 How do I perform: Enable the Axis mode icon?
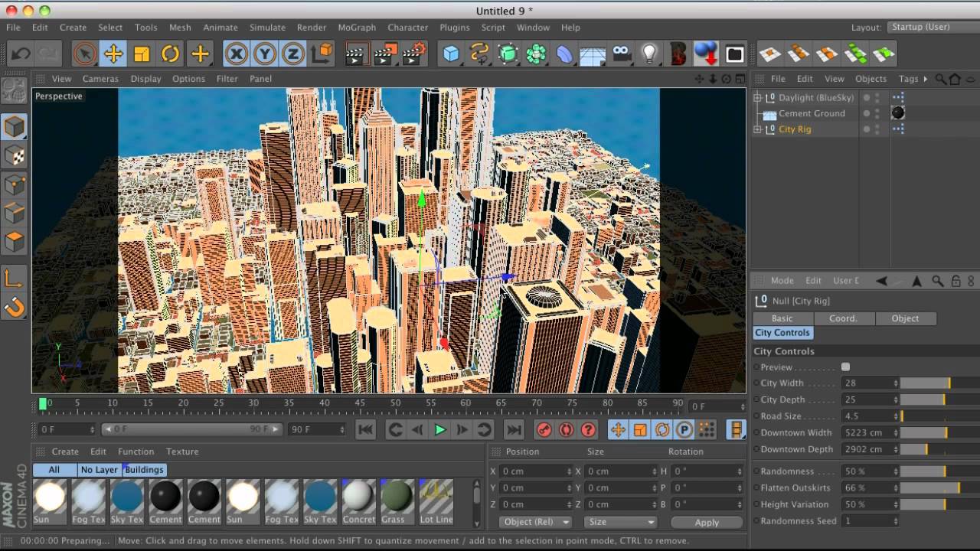tap(14, 278)
